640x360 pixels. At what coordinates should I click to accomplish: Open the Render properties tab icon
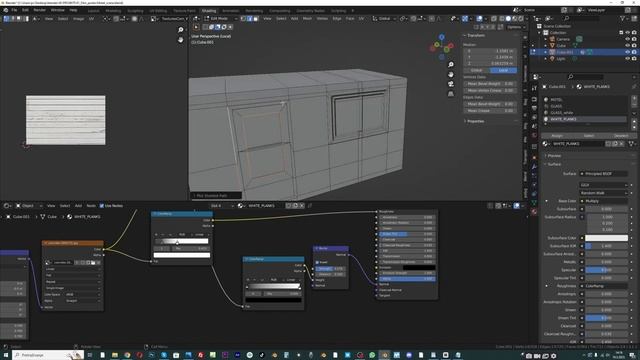pos(534,98)
